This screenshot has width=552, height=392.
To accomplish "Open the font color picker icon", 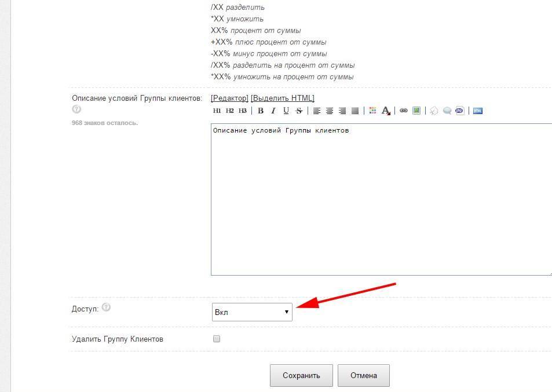I will click(x=386, y=111).
